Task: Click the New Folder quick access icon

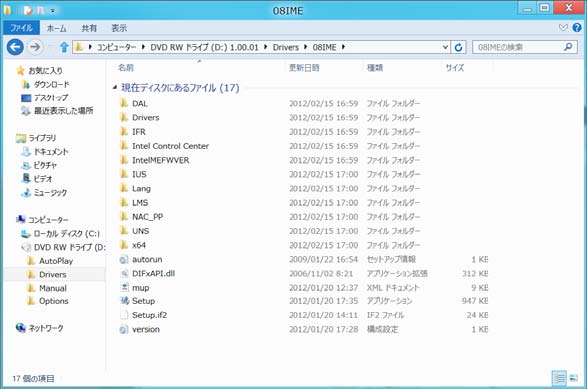Action: point(40,10)
